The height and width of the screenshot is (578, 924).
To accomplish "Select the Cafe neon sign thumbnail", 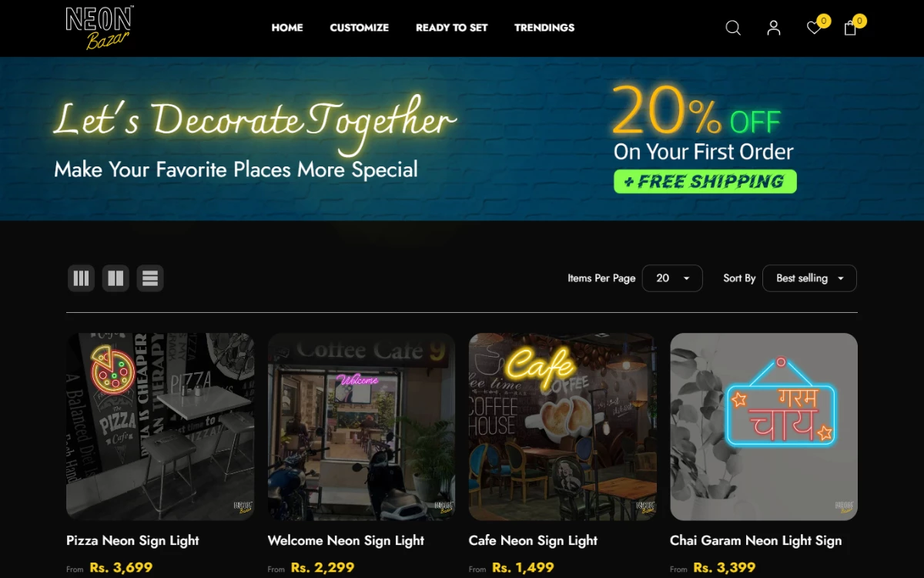I will point(563,427).
